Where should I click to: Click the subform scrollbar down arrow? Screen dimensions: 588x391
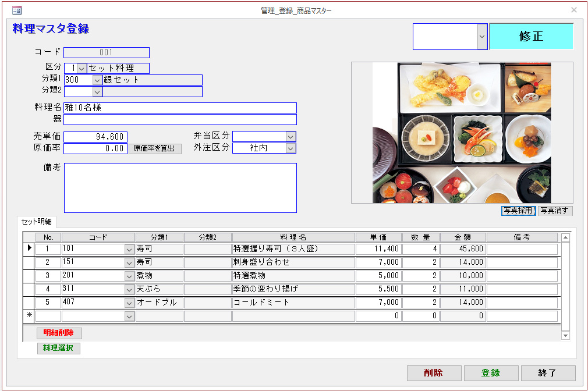pos(565,335)
